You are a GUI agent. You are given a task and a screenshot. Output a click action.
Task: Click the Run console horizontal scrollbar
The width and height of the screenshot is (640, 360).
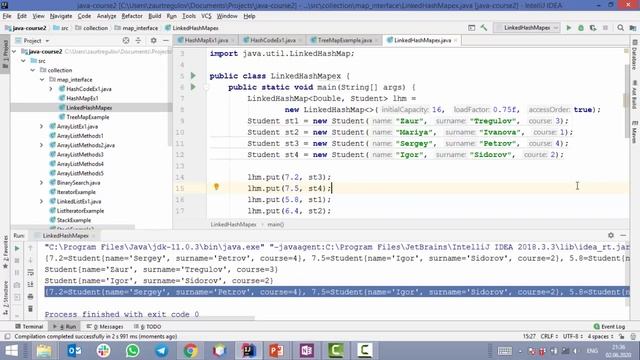150,318
